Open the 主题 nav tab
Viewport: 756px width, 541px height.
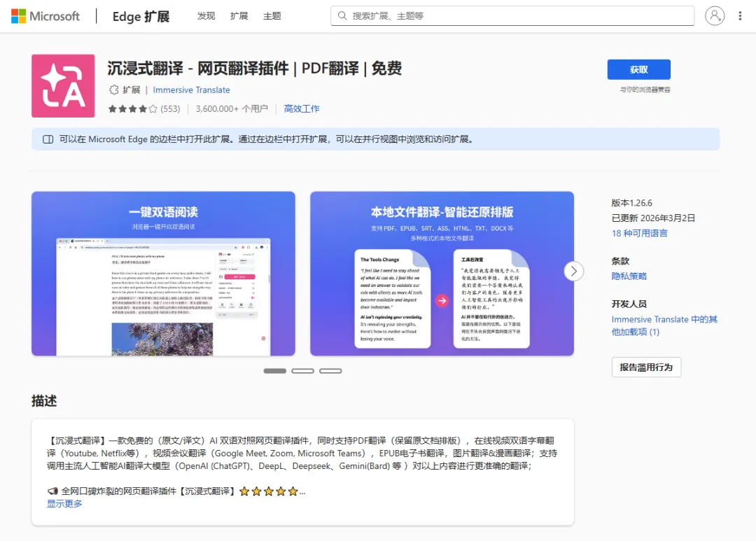coord(272,16)
